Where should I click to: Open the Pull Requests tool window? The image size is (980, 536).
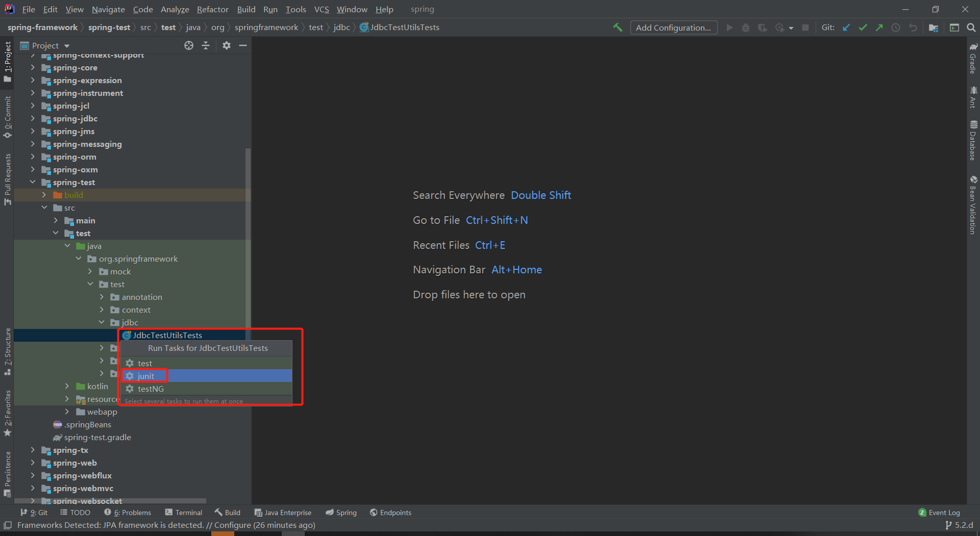pyautogui.click(x=7, y=179)
